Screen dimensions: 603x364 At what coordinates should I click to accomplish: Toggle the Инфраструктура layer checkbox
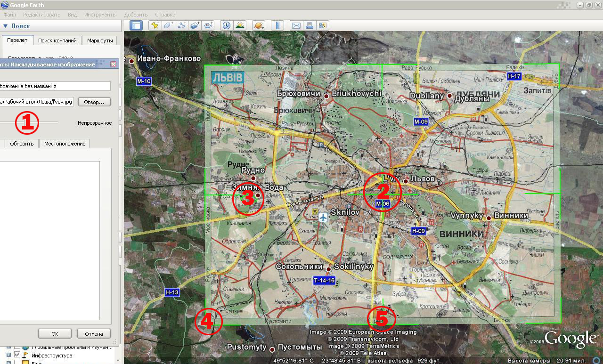pyautogui.click(x=17, y=355)
